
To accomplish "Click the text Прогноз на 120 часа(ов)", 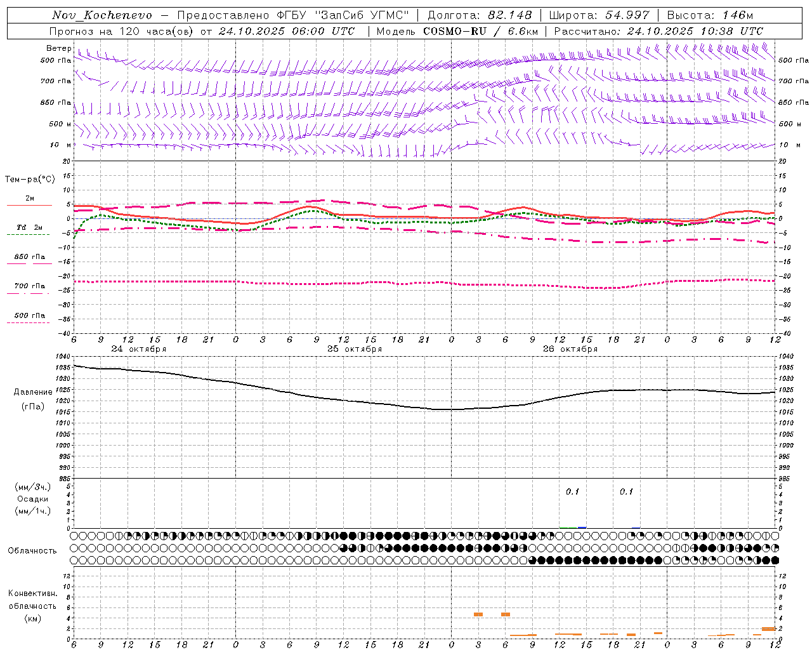I will click(122, 31).
